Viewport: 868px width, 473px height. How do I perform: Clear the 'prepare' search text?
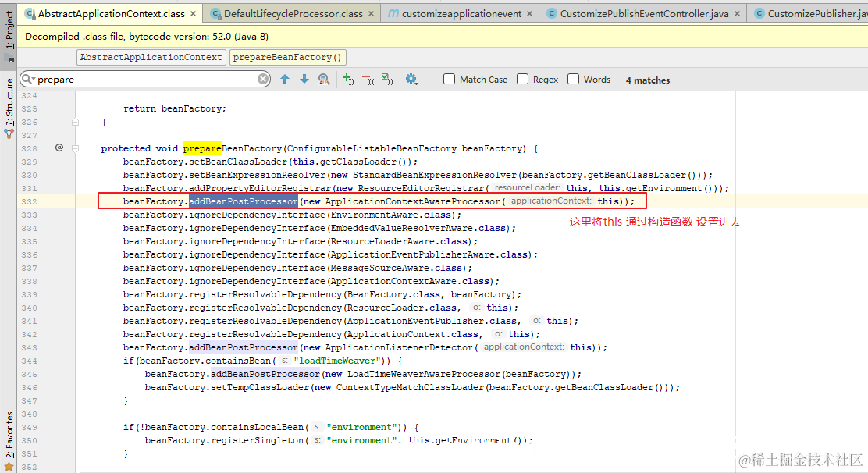coord(263,79)
